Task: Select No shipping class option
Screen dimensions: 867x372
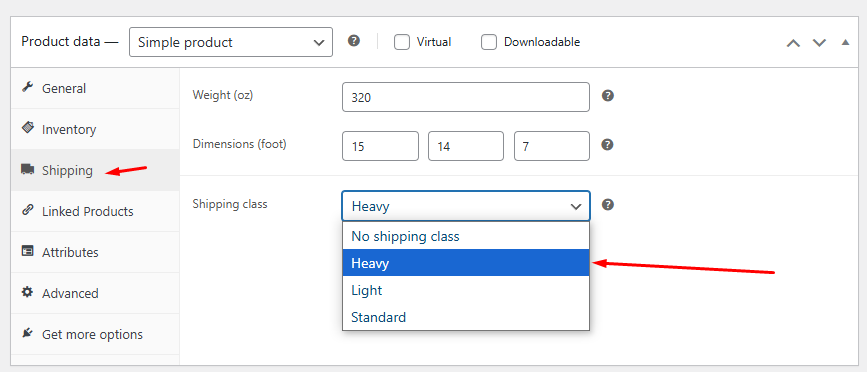Action: pos(466,237)
